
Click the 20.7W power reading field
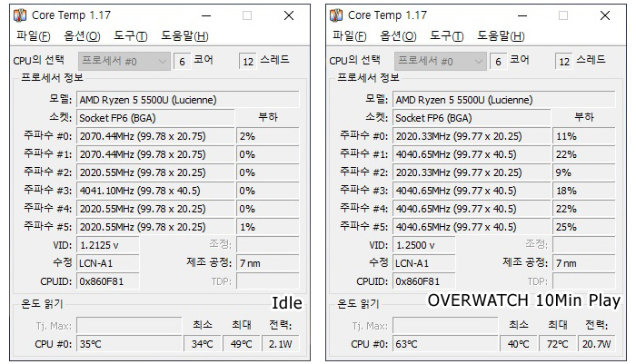click(597, 344)
